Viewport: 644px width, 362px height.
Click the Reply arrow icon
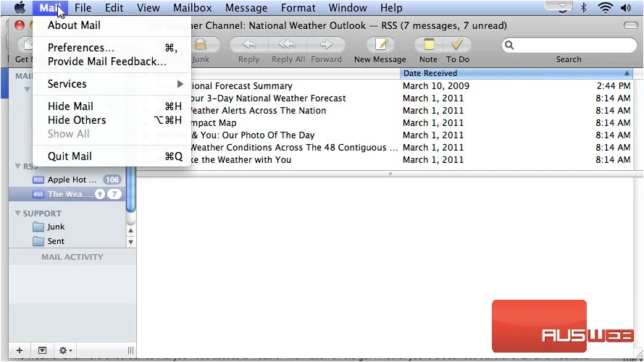tap(249, 44)
